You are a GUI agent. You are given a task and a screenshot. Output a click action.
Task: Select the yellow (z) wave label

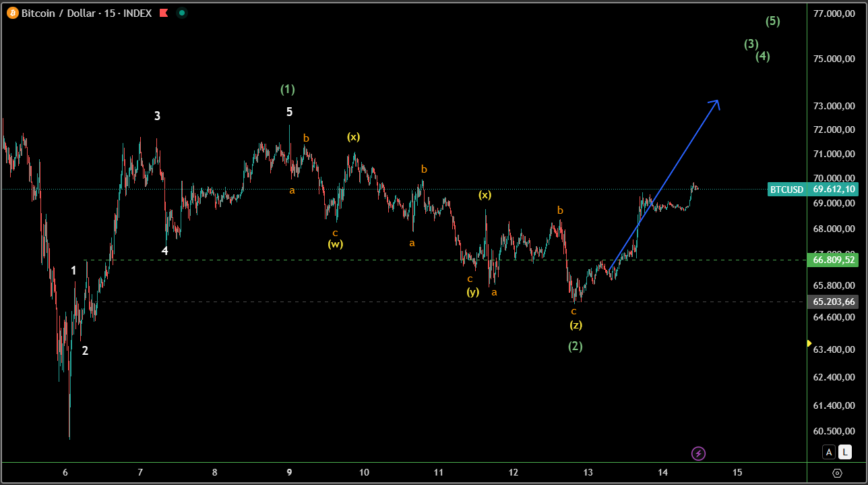(x=576, y=324)
